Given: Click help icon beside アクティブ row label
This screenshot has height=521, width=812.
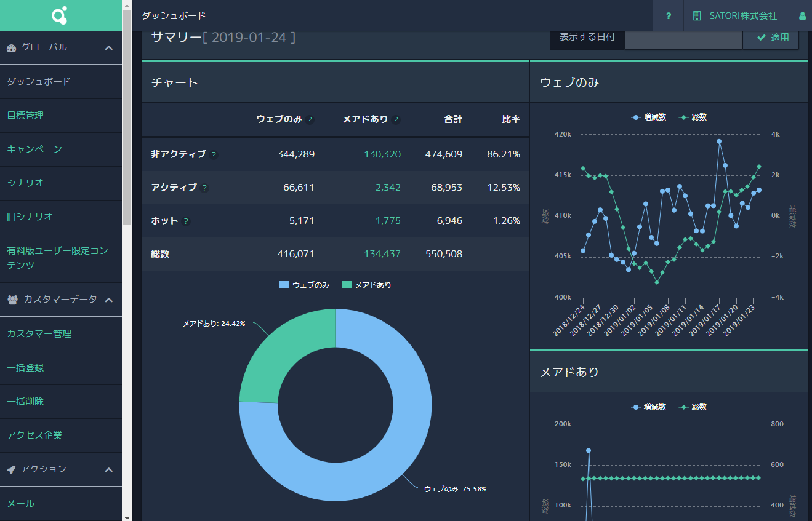Looking at the screenshot, I should point(204,188).
